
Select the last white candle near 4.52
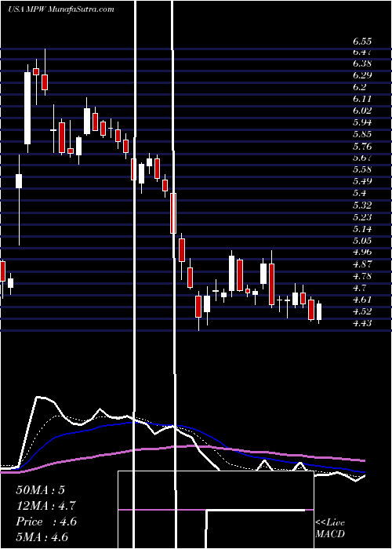(319, 311)
